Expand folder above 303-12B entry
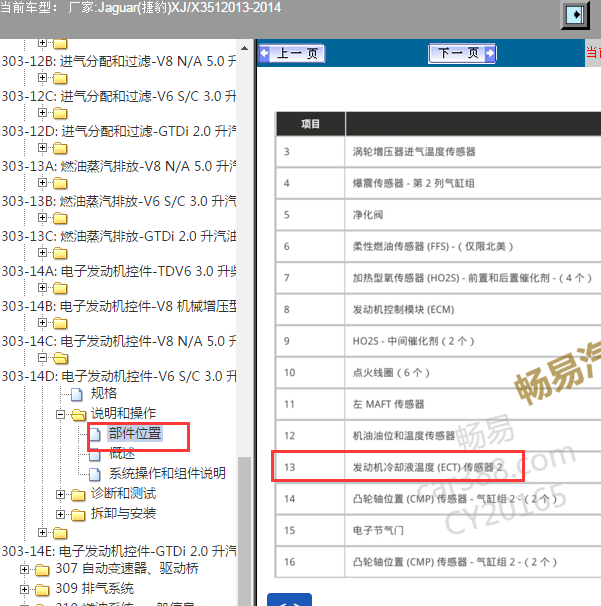Viewport: 601px width, 606px height. pyautogui.click(x=43, y=43)
